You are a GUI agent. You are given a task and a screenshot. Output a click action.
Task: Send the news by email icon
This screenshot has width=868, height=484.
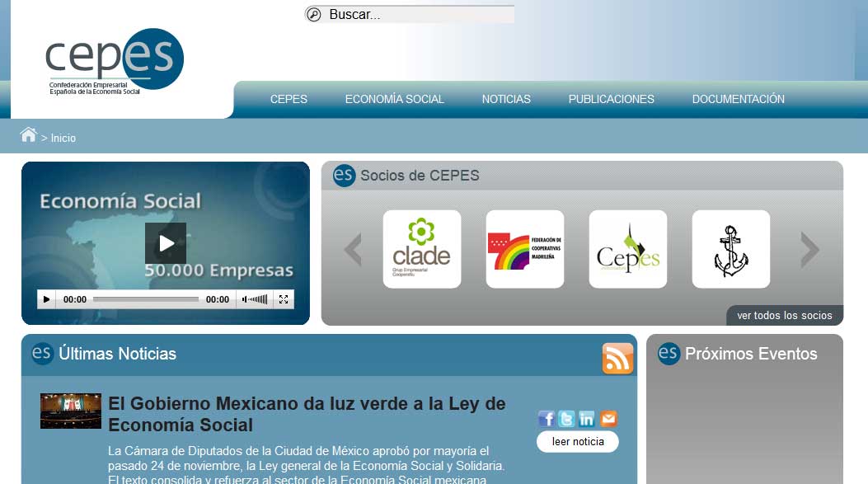point(608,419)
